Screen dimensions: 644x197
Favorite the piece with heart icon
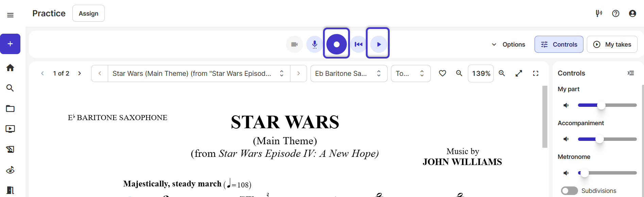pos(442,73)
